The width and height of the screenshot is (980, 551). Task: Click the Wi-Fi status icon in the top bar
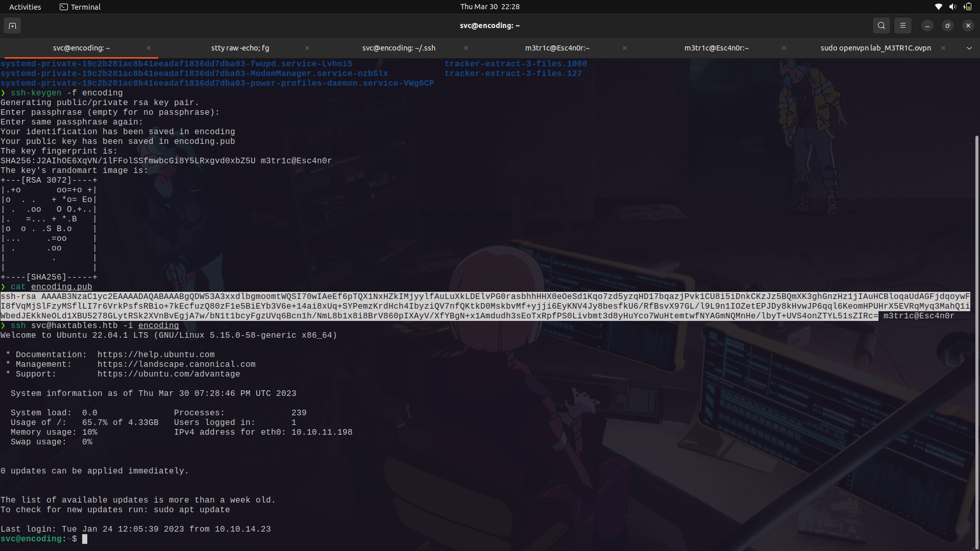pyautogui.click(x=938, y=7)
